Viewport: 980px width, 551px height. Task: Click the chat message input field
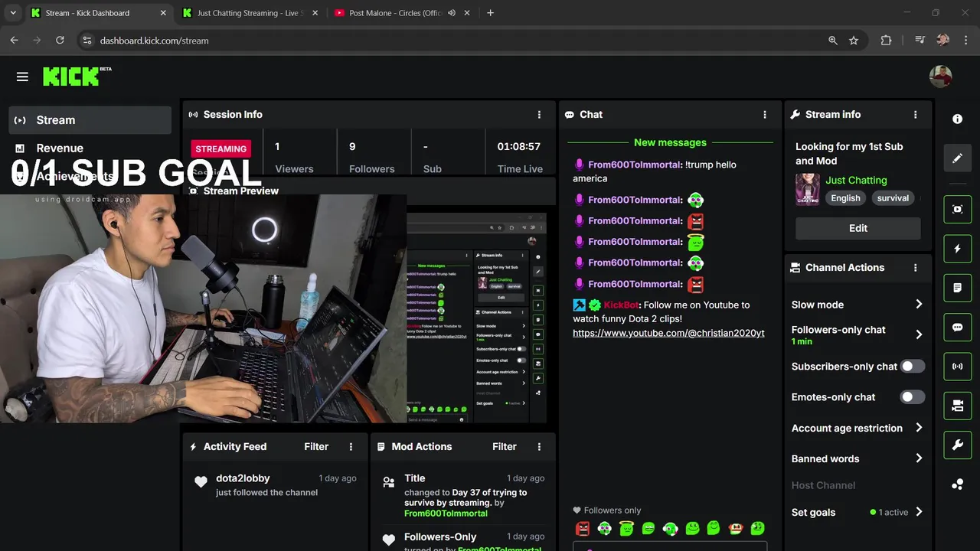pos(670,546)
